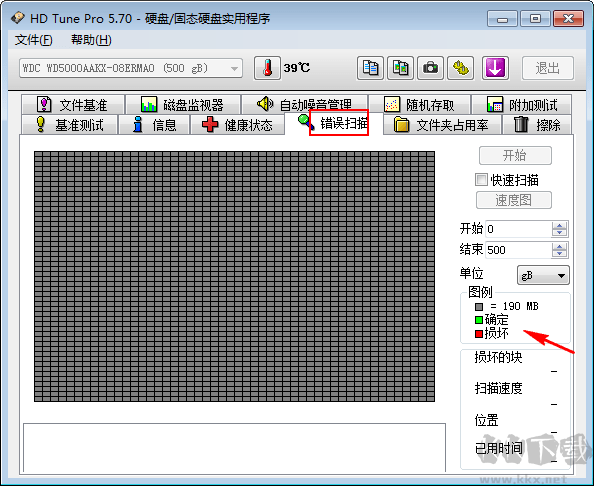The image size is (594, 486).
Task: Increase the 开始 value with up arrow
Action: point(559,225)
